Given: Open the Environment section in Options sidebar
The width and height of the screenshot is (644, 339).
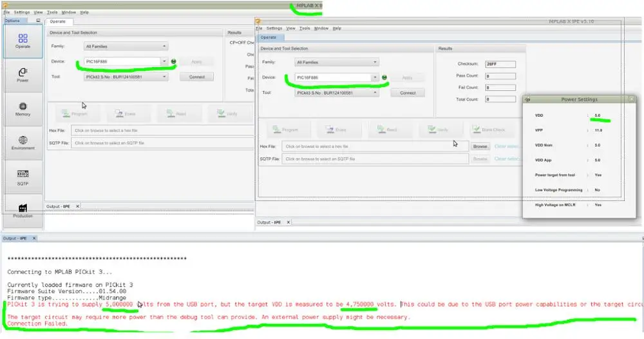Looking at the screenshot, I should [23, 143].
